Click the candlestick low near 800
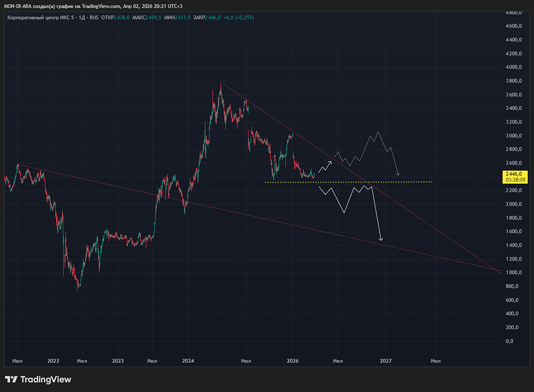Image resolution: width=534 pixels, height=392 pixels. click(78, 287)
